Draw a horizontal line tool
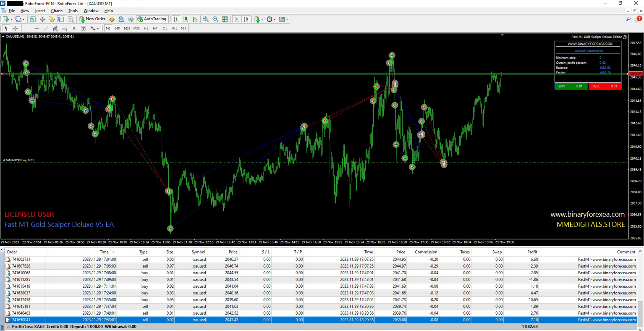Image resolution: width=644 pixels, height=331 pixels. click(37, 29)
